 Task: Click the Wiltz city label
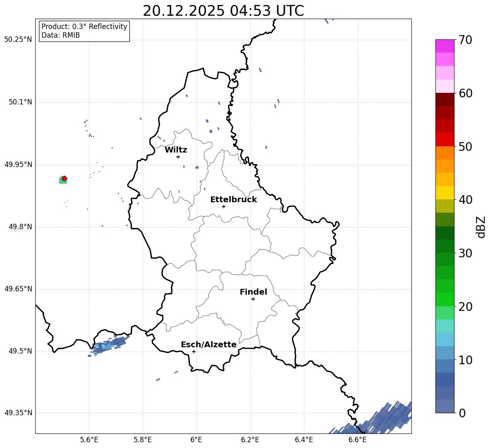pyautogui.click(x=176, y=150)
